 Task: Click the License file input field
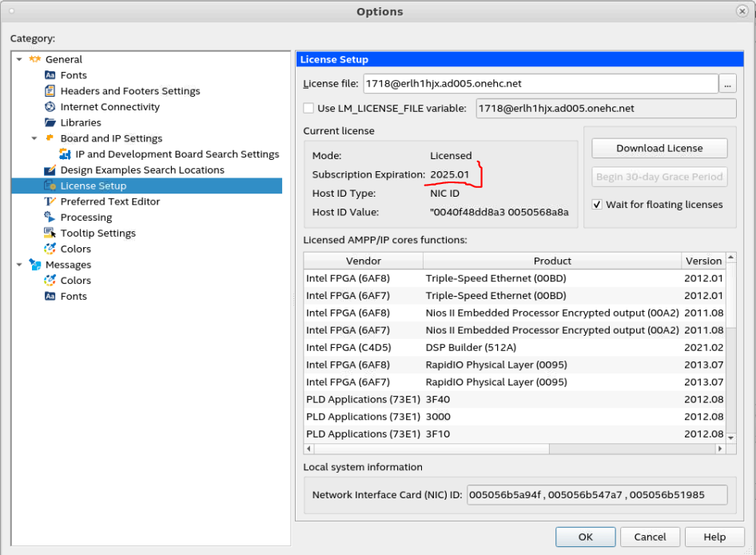[540, 83]
